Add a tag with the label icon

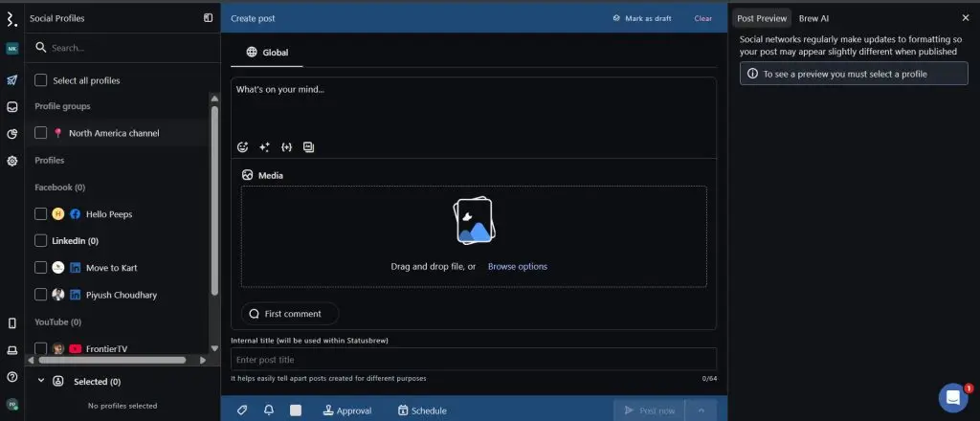click(242, 410)
